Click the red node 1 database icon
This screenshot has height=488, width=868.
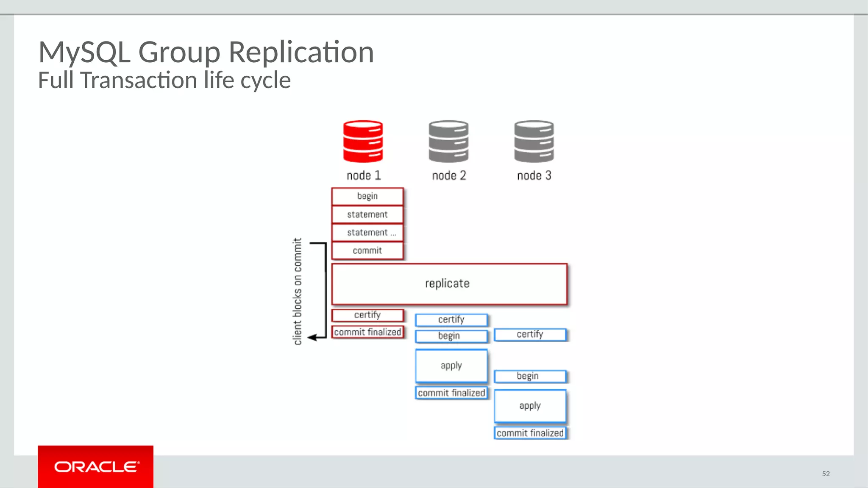click(x=363, y=141)
